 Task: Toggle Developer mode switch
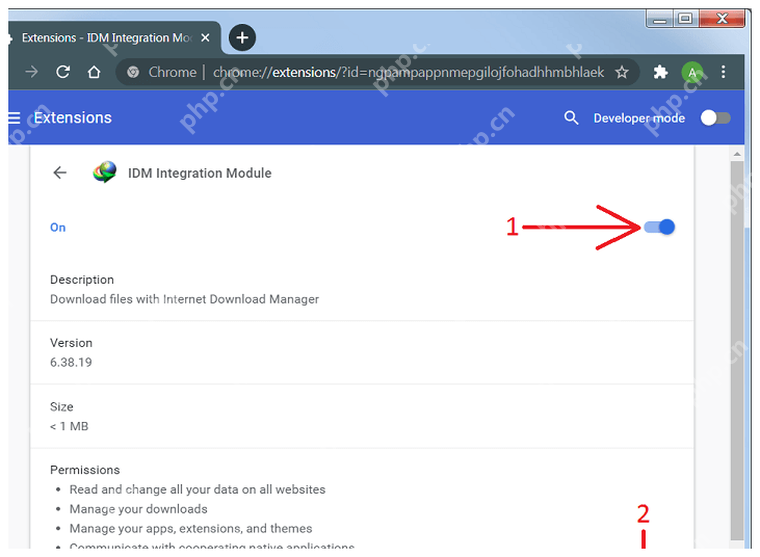coord(715,118)
